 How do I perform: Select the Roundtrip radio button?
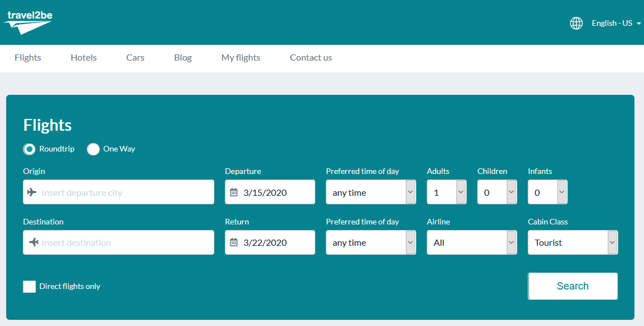click(x=29, y=149)
